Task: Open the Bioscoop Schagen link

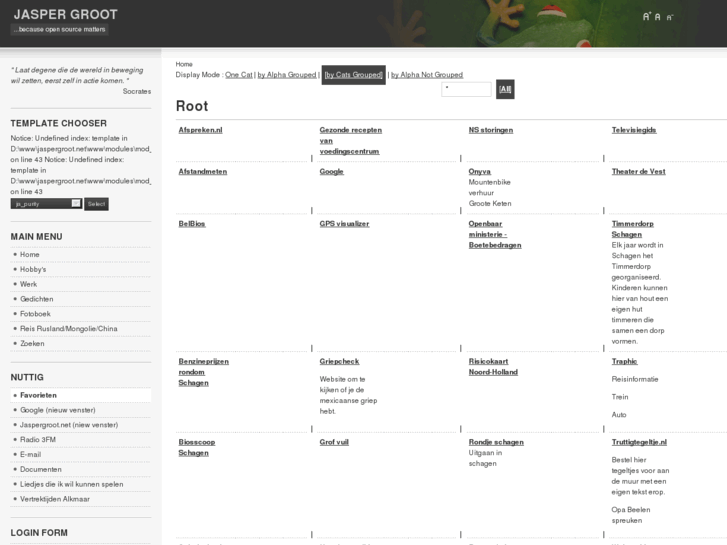Action: pos(197,448)
